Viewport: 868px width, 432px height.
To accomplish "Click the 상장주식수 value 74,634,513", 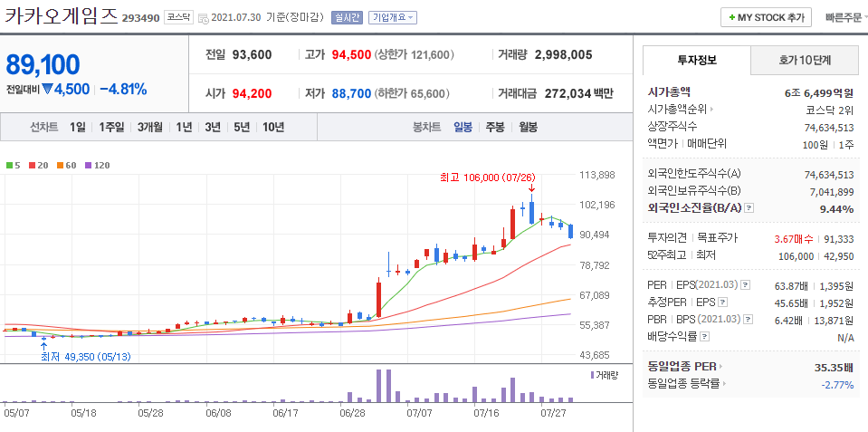I will click(x=829, y=128).
